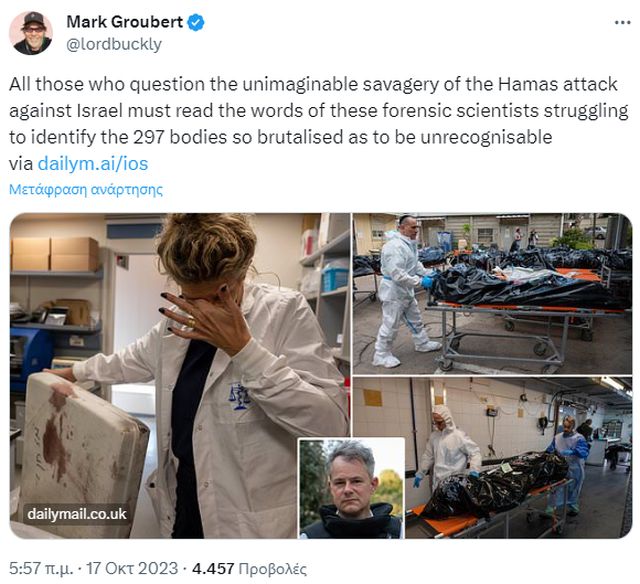Open Mark Groubert's profile avatar
Screen dimensions: 640x584
31,33
